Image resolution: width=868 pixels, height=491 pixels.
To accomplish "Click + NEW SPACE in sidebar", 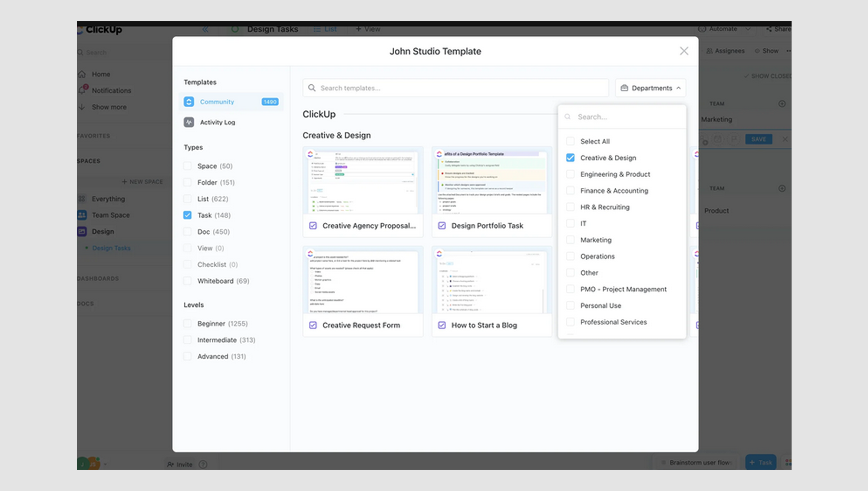I will pos(142,182).
